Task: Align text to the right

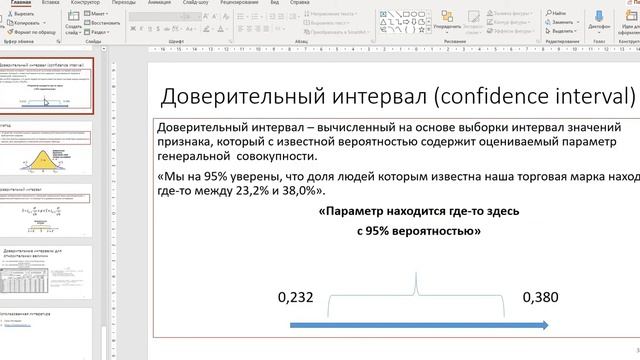Action: click(258, 29)
